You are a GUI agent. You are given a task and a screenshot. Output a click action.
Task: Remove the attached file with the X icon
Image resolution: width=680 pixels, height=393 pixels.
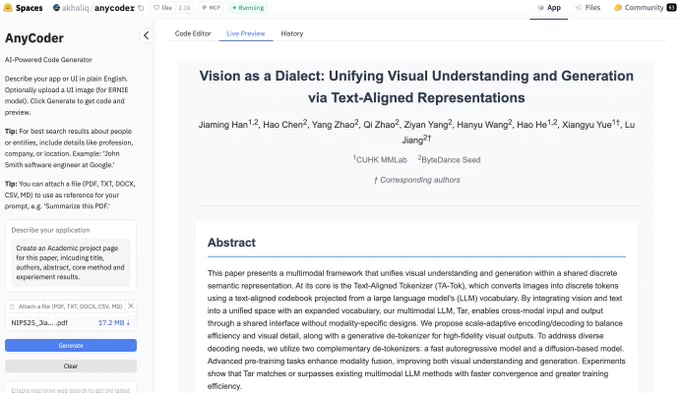click(x=131, y=306)
